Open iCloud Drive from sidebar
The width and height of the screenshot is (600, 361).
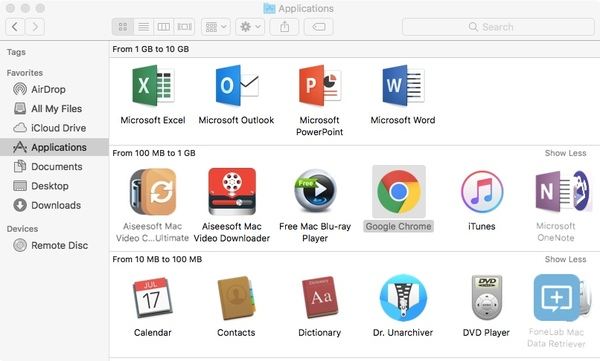54,128
